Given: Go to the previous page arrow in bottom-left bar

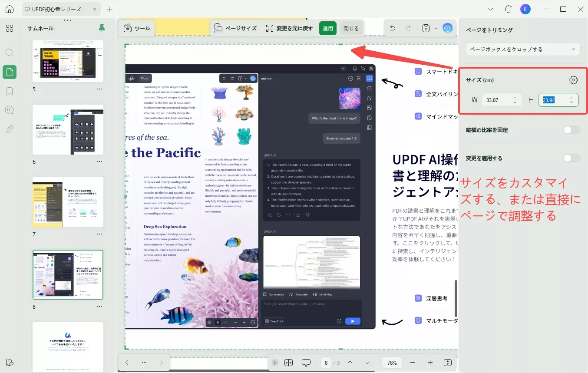Looking at the screenshot, I should pos(127,363).
